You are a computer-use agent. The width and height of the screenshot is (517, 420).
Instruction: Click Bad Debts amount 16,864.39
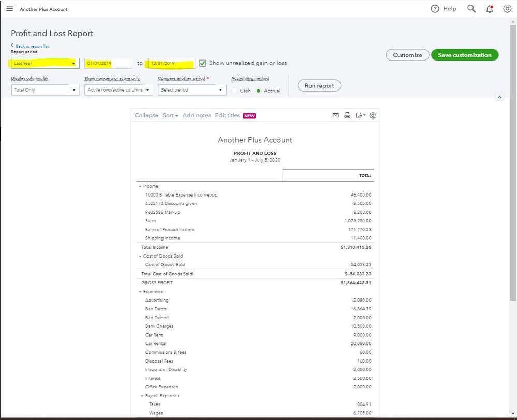click(361, 309)
